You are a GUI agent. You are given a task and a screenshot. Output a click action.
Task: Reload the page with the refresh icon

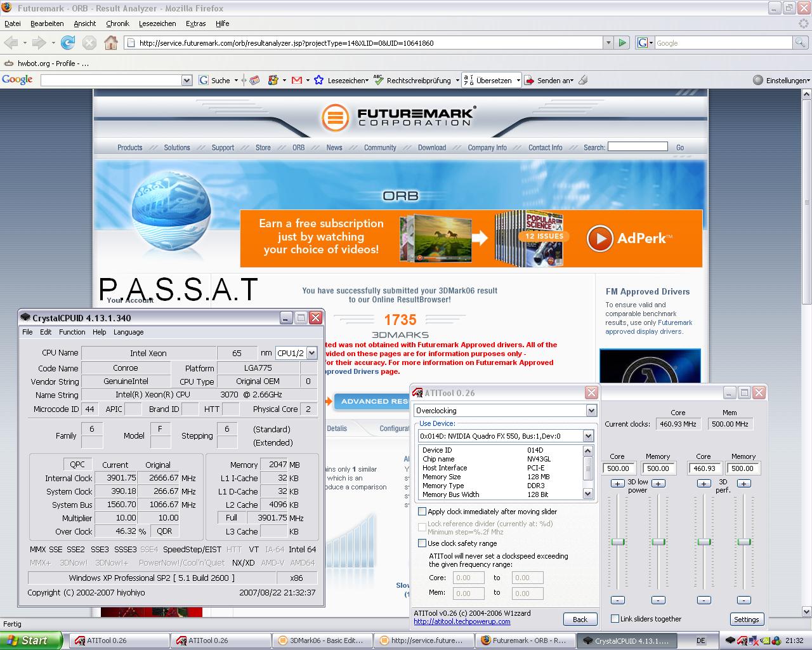tap(67, 43)
